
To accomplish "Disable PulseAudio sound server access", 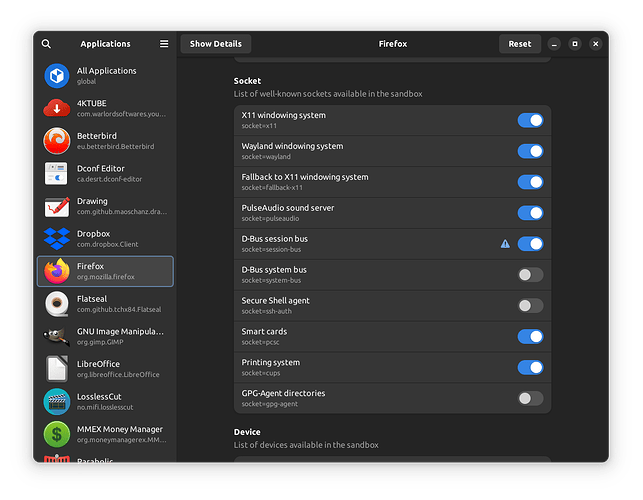I will pyautogui.click(x=530, y=213).
